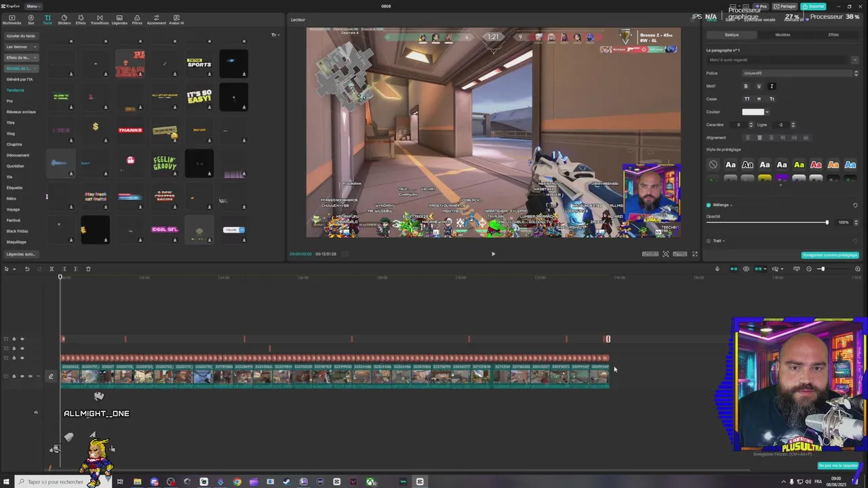Viewport: 868px width, 488px height.
Task: Open the Multimédia panel
Action: 12,20
